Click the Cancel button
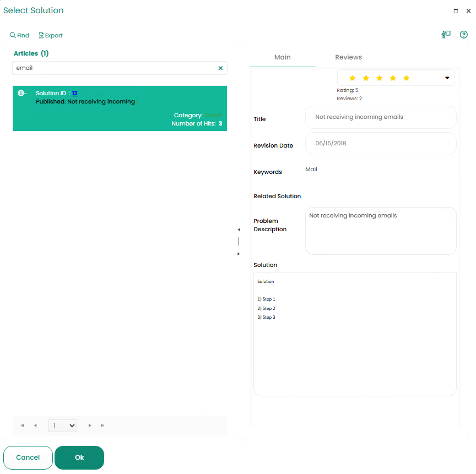Image resolution: width=476 pixels, height=474 pixels. click(x=28, y=457)
